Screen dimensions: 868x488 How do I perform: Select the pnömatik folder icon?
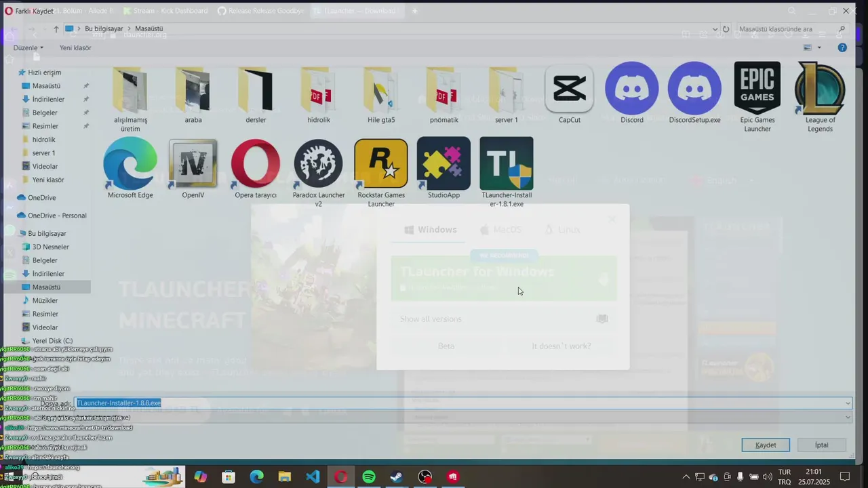point(444,95)
